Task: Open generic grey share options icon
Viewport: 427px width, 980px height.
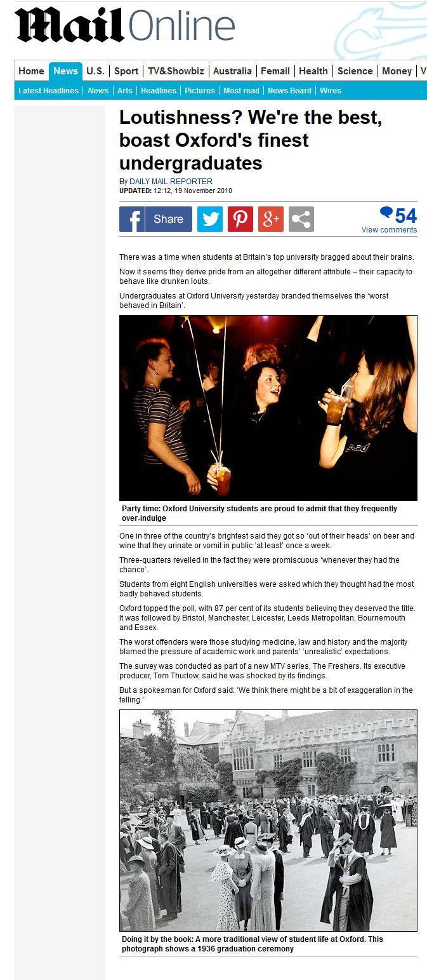Action: pos(301,219)
